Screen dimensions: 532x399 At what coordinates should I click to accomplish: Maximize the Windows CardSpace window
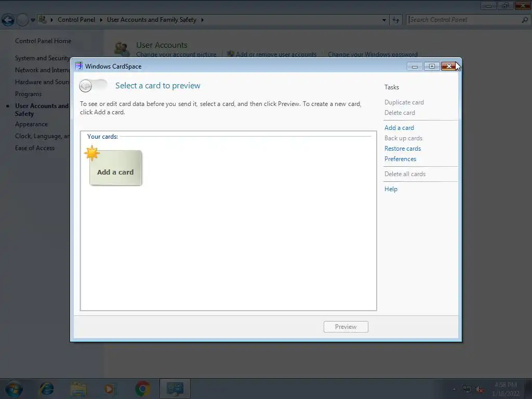click(432, 66)
